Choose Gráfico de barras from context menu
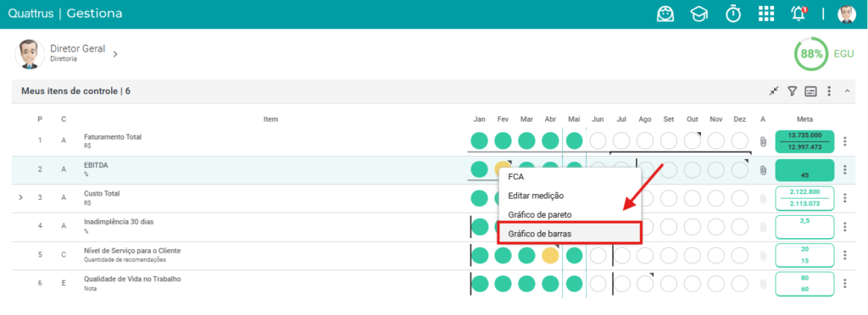This screenshot has width=868, height=315. 570,233
